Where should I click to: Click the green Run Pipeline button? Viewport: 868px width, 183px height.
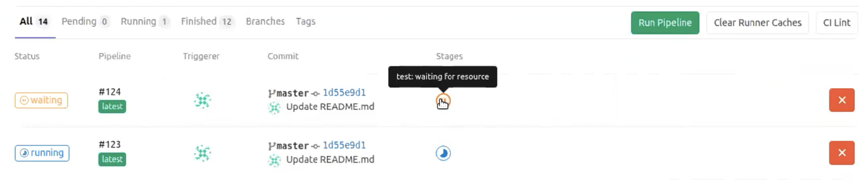(x=665, y=23)
